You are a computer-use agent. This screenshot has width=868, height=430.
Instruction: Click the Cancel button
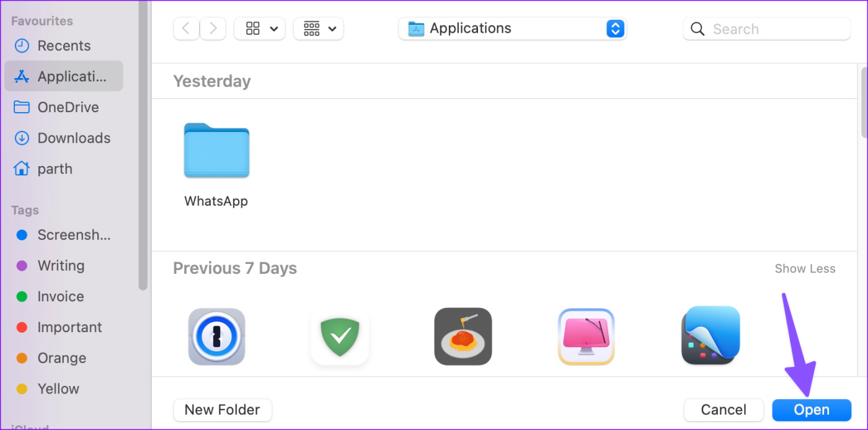723,410
